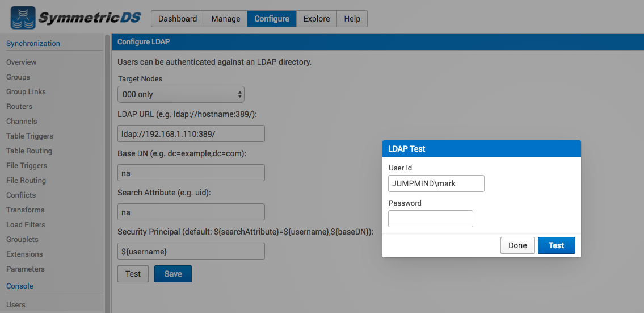Open the Manage tab
The image size is (644, 313).
pyautogui.click(x=225, y=19)
